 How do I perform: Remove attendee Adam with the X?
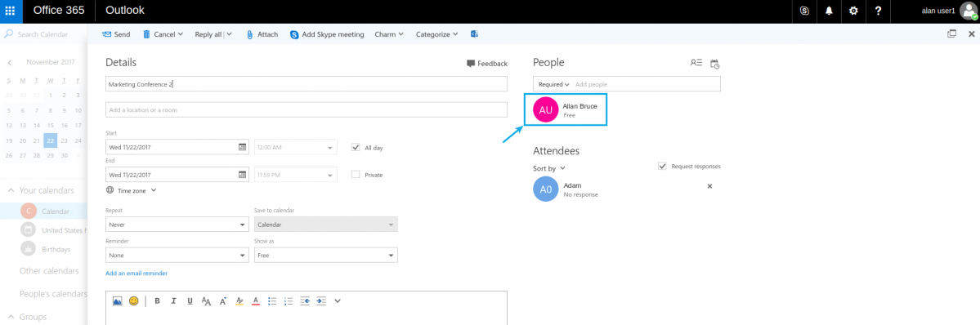(709, 186)
